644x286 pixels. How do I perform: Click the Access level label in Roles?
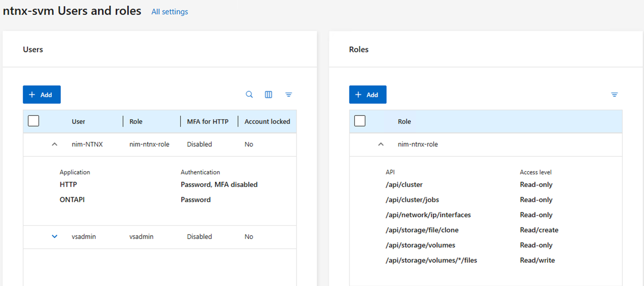[x=535, y=172]
